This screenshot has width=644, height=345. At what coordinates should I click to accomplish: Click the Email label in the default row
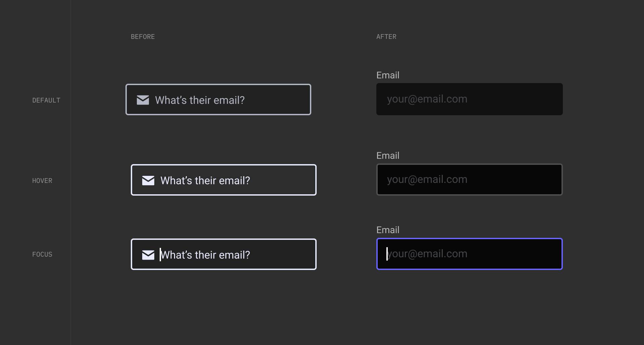click(x=388, y=75)
